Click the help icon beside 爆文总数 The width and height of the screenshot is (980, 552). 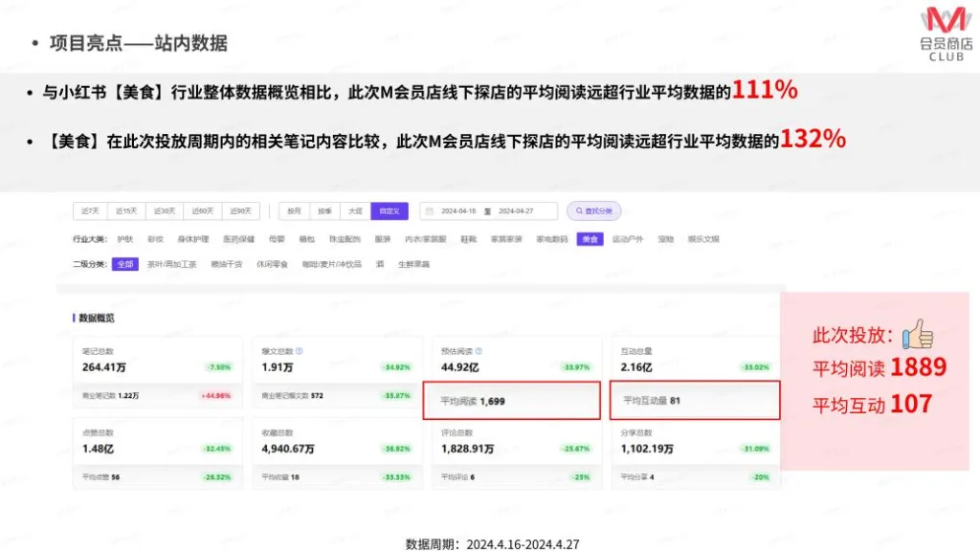[300, 351]
